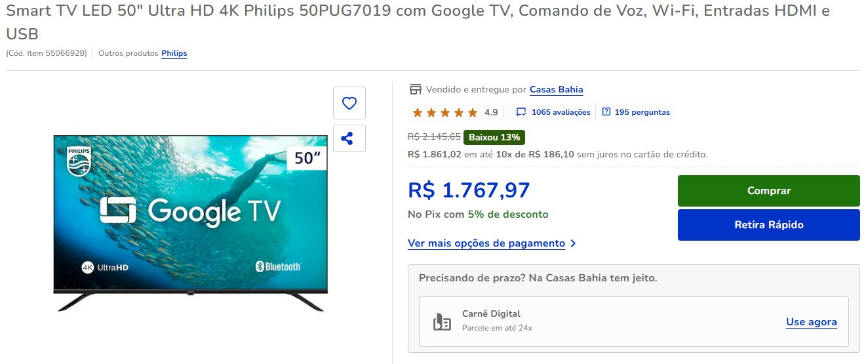The image size is (868, 364).
Task: Click the store icon beside Vendido e entregue
Action: click(414, 89)
